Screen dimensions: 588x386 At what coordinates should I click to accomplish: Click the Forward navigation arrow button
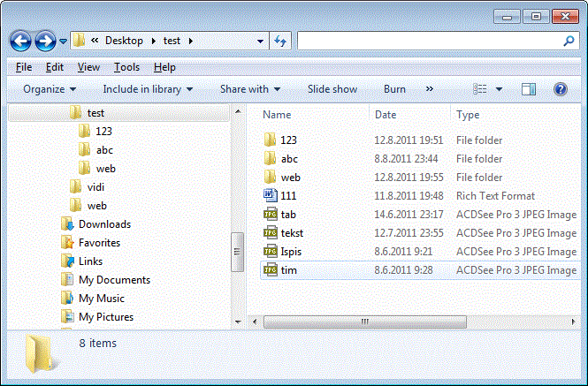(x=45, y=41)
